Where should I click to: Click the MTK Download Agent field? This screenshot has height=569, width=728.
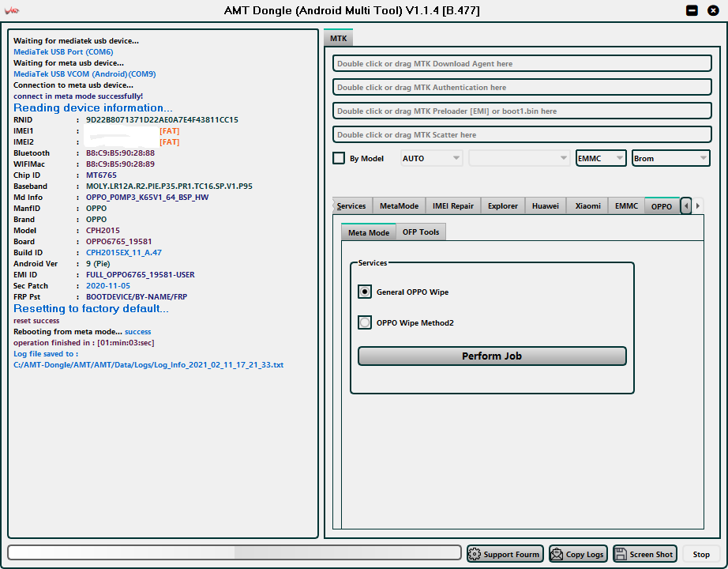pyautogui.click(x=523, y=64)
